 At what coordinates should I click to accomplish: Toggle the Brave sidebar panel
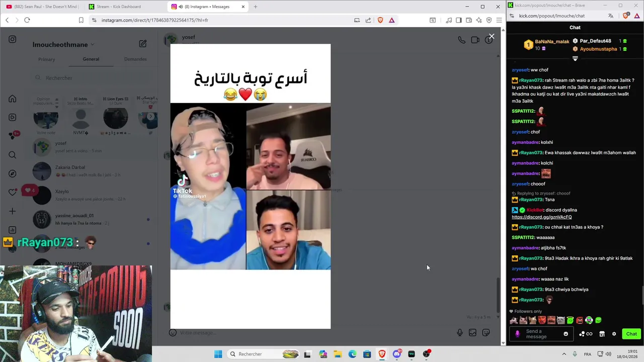pyautogui.click(x=458, y=20)
